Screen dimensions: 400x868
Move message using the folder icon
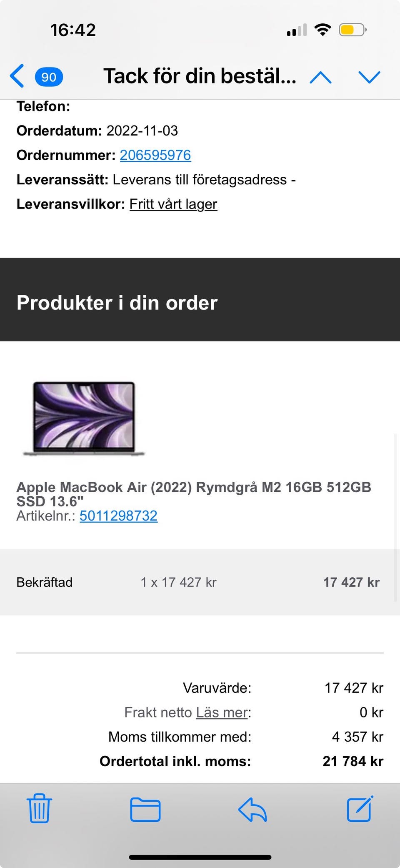pyautogui.click(x=145, y=809)
